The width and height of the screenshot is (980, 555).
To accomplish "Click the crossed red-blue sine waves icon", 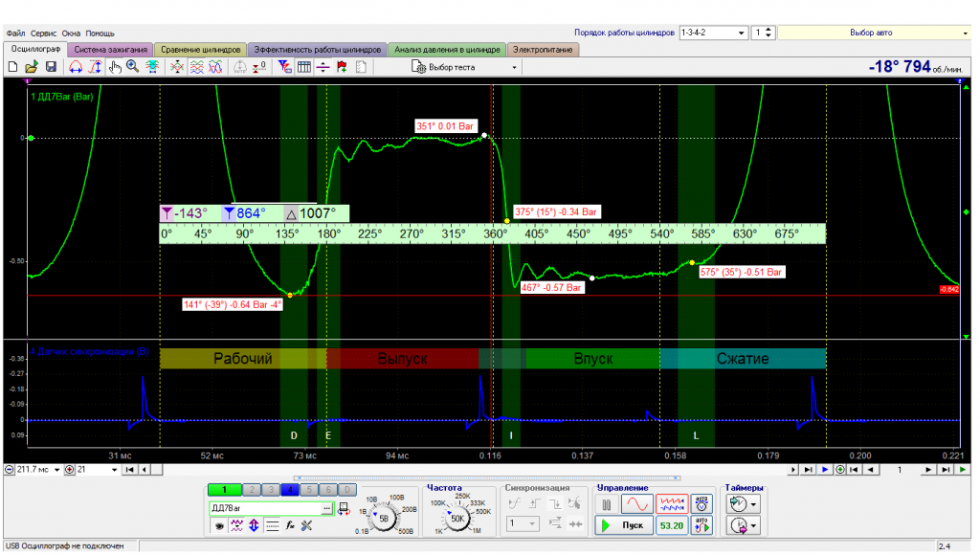I will pos(215,67).
